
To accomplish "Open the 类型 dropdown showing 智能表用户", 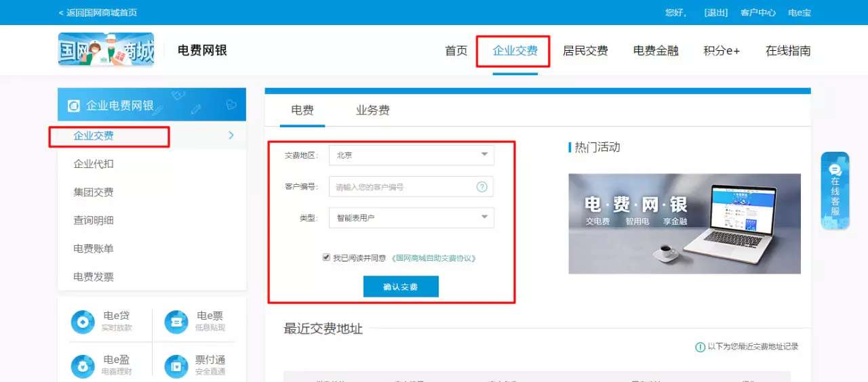I will (x=412, y=217).
